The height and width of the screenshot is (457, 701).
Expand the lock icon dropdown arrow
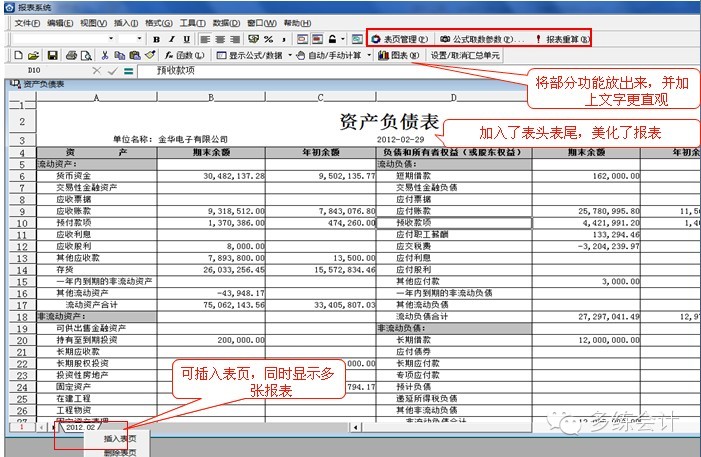tap(343, 39)
